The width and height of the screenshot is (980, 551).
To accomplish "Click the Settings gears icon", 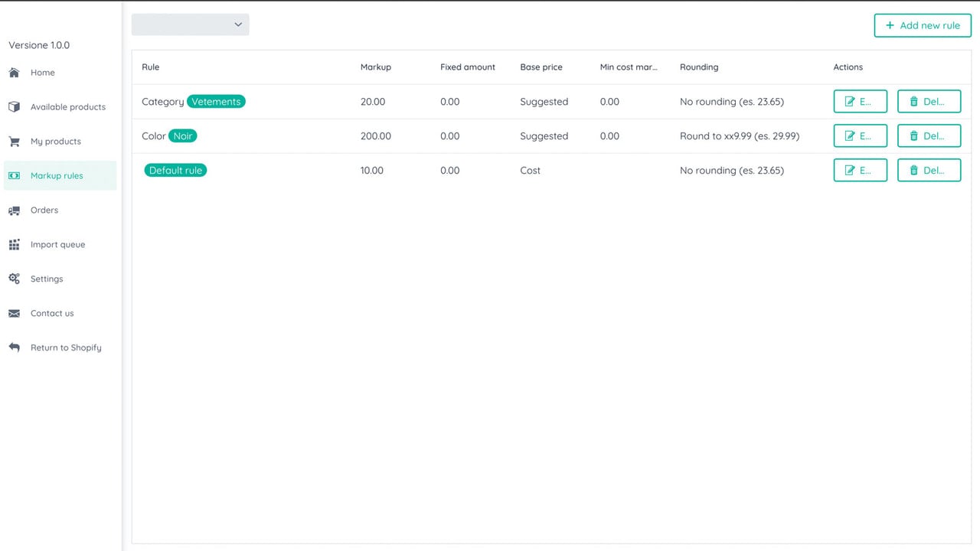I will pyautogui.click(x=14, y=279).
